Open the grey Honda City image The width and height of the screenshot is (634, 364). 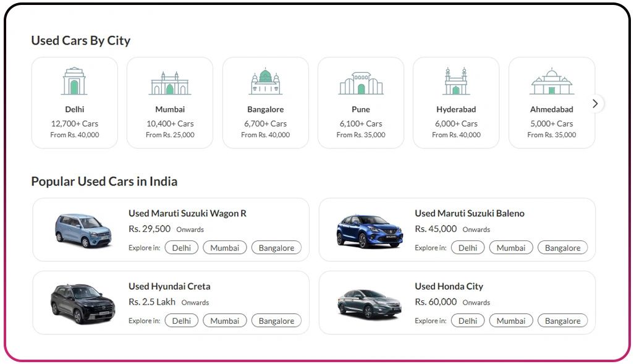pyautogui.click(x=369, y=303)
